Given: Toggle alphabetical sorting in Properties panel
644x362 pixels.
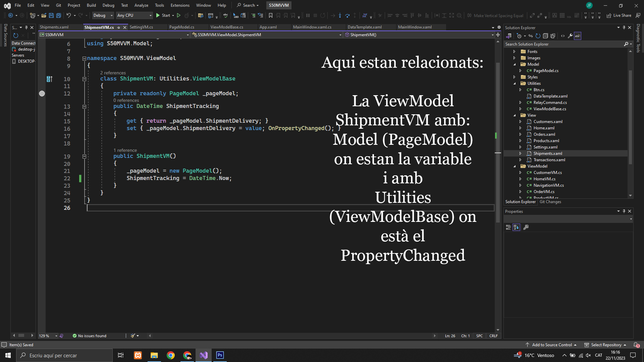Looking at the screenshot, I should (516, 227).
